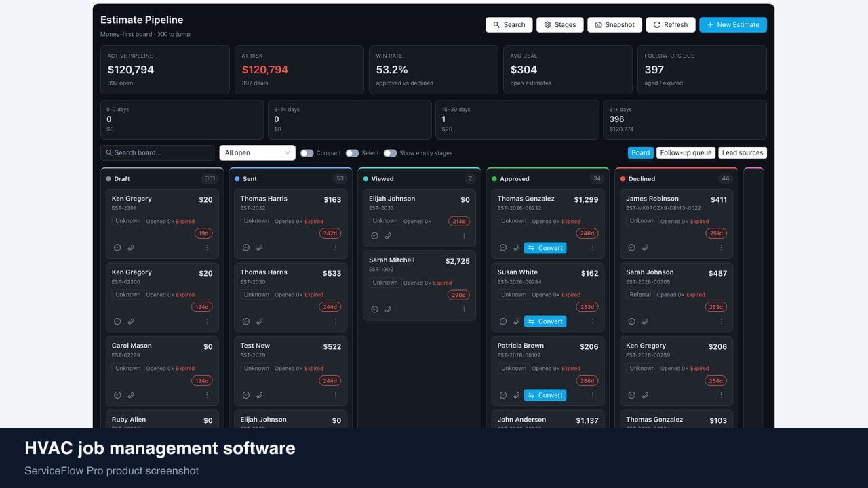
Task: Click phone icon on Elijah Johnson EST-2033 card
Action: (x=388, y=236)
